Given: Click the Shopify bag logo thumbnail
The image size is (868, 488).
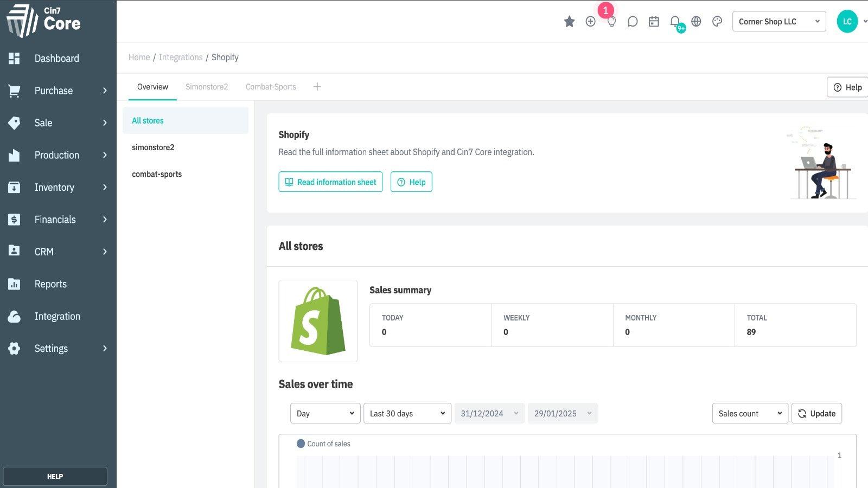Looking at the screenshot, I should click(x=318, y=321).
